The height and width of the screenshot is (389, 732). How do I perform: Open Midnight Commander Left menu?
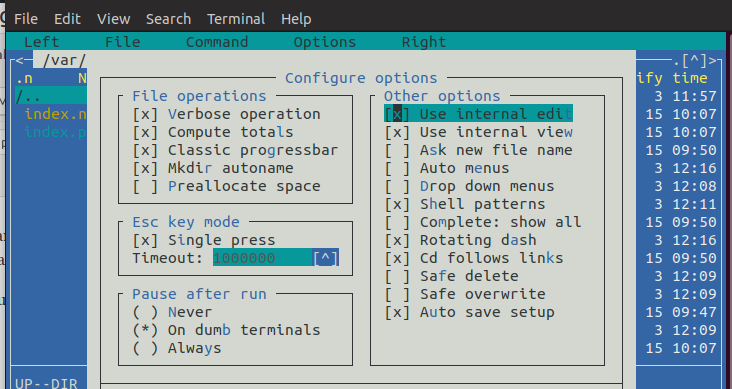click(x=42, y=42)
